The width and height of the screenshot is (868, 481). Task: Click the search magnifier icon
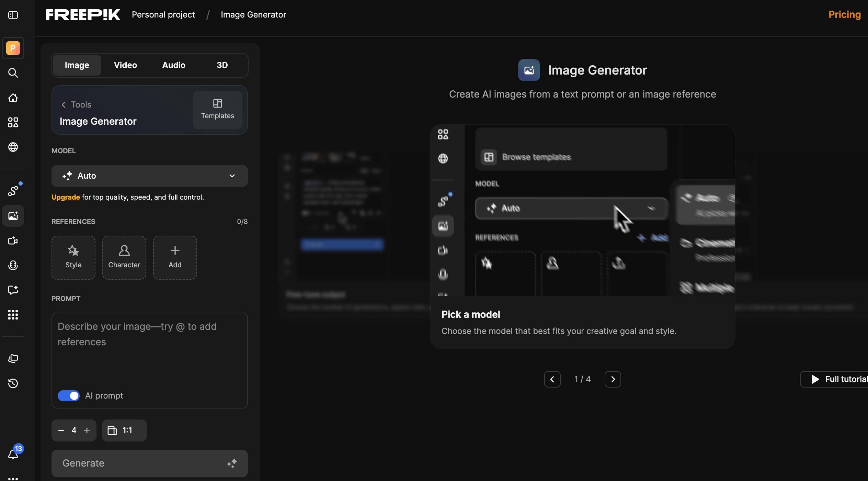point(13,73)
